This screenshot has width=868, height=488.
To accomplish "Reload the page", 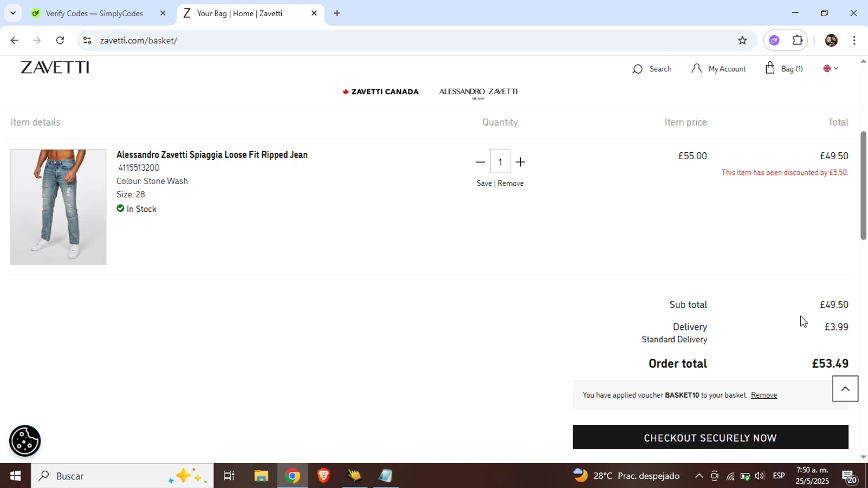I will coord(60,41).
